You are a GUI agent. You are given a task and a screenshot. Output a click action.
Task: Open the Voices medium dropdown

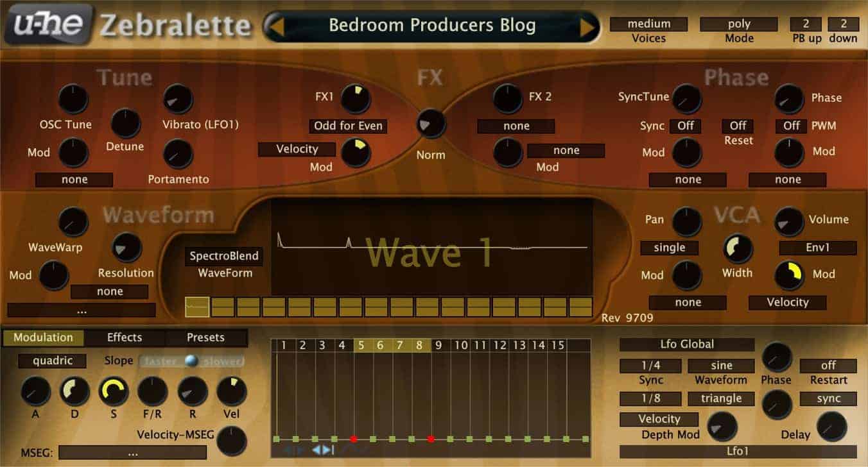click(648, 24)
